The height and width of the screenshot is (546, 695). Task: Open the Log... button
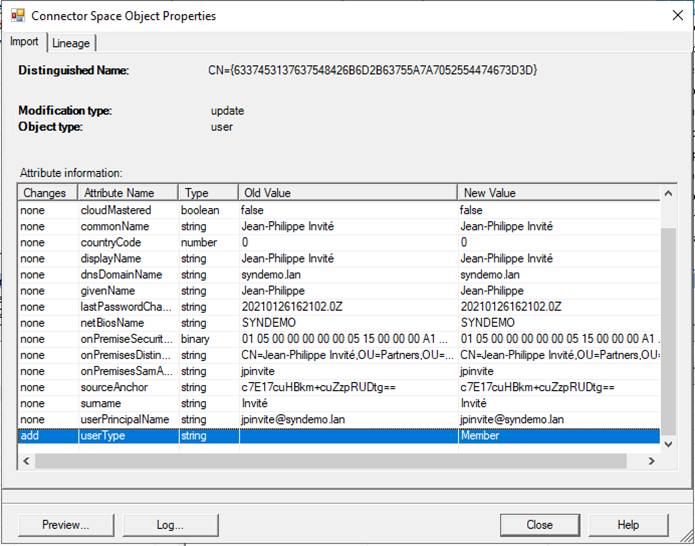pyautogui.click(x=170, y=524)
